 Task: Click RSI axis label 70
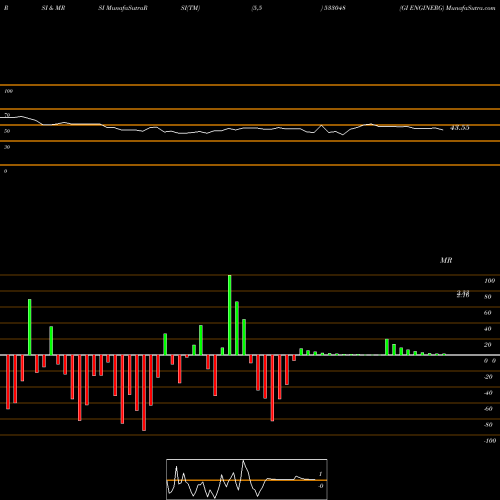pyautogui.click(x=7, y=115)
